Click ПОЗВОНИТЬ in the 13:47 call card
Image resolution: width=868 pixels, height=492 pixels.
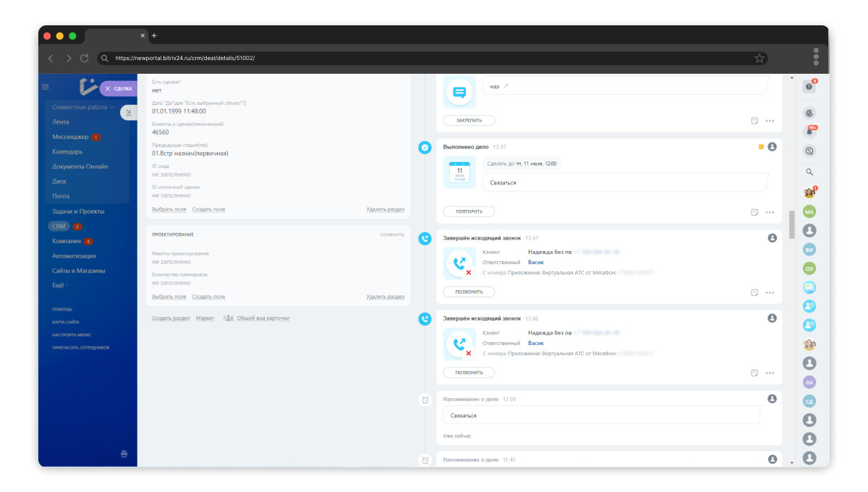pyautogui.click(x=469, y=292)
